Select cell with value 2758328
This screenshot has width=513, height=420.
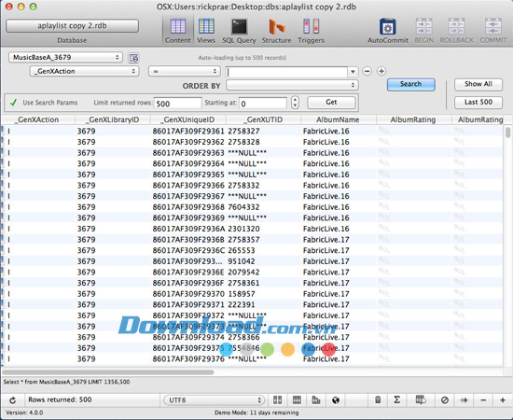point(263,142)
